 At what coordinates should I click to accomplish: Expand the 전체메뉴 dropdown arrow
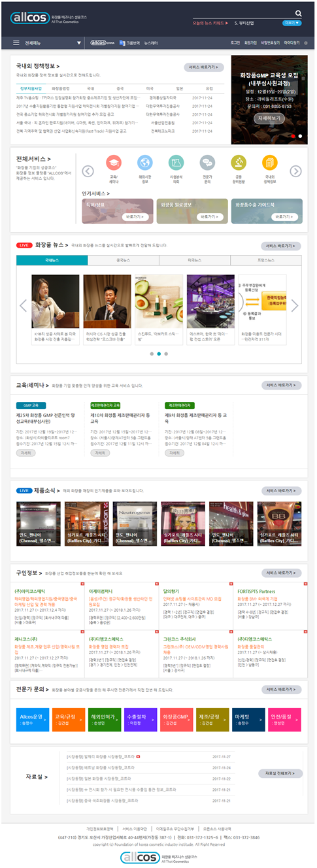click(x=79, y=43)
